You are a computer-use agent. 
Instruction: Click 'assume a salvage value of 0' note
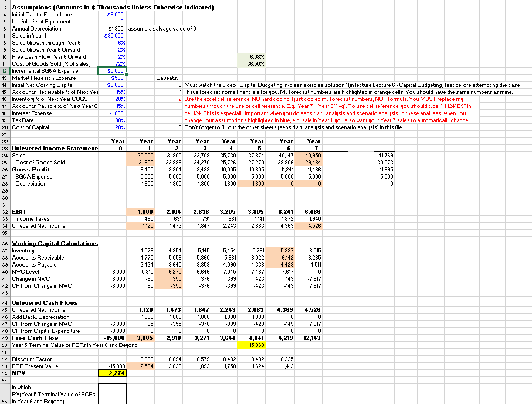tap(162, 29)
